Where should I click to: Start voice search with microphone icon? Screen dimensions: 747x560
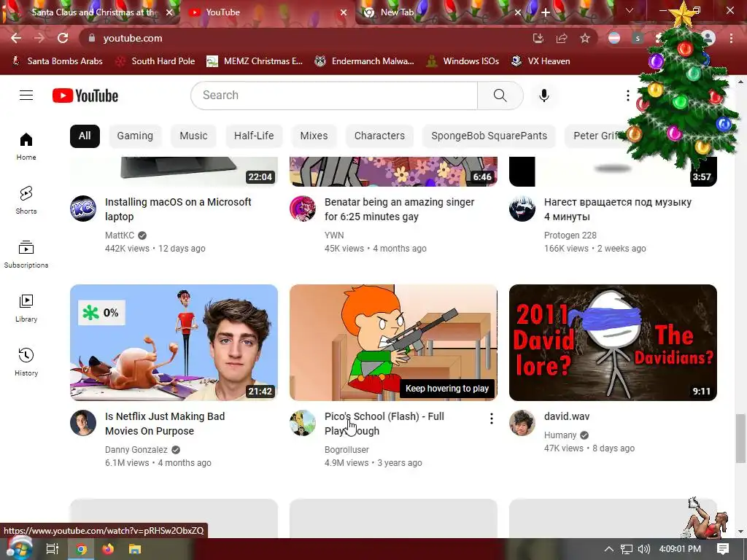coord(543,96)
